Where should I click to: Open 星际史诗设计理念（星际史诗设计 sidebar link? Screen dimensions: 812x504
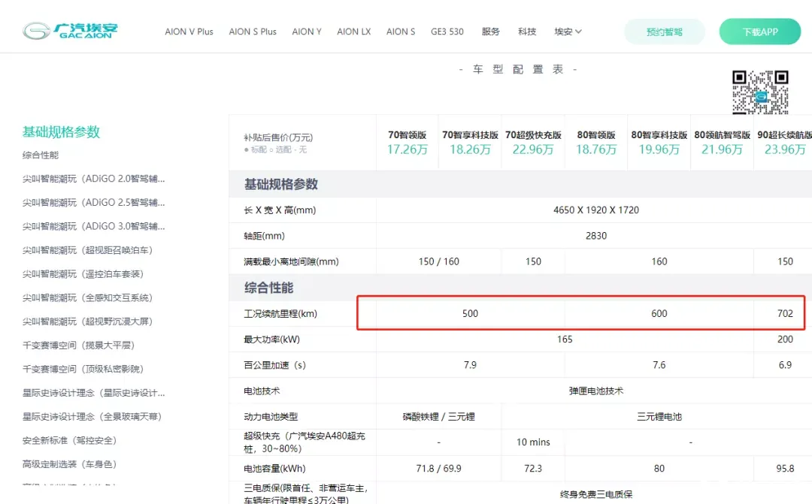point(94,393)
